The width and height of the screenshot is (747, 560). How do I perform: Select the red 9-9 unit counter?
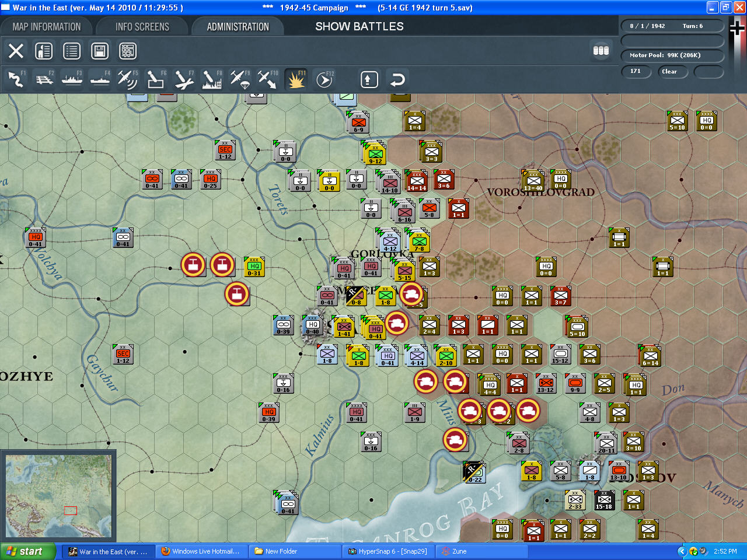(575, 383)
